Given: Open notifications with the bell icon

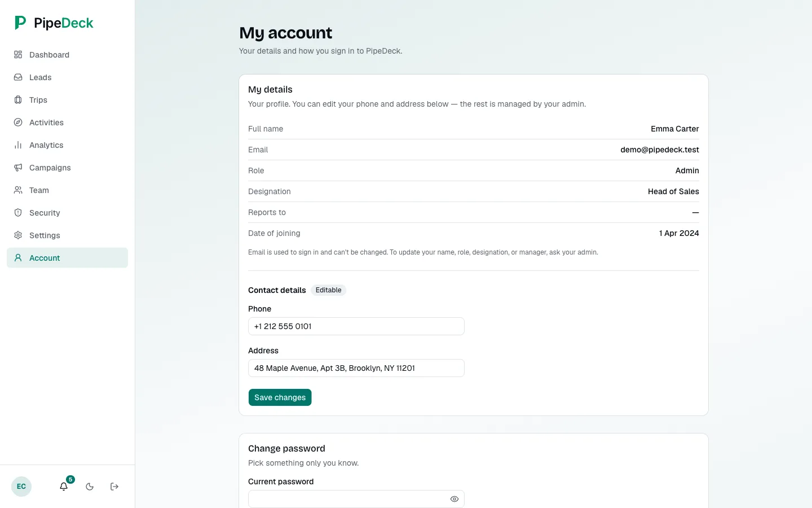Looking at the screenshot, I should tap(64, 487).
